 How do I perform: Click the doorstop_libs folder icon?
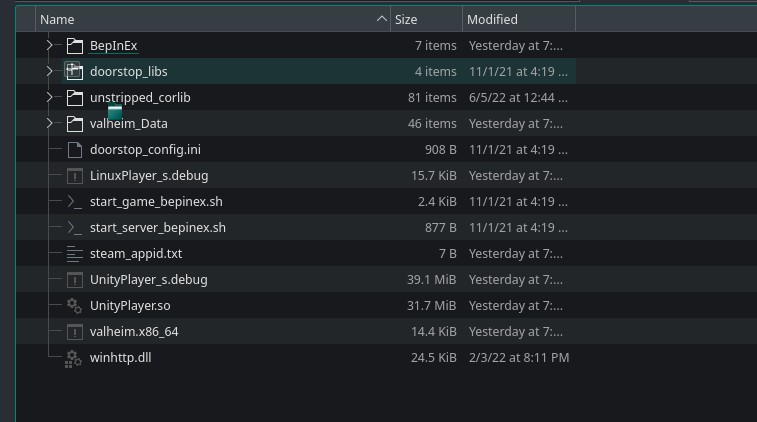point(74,71)
